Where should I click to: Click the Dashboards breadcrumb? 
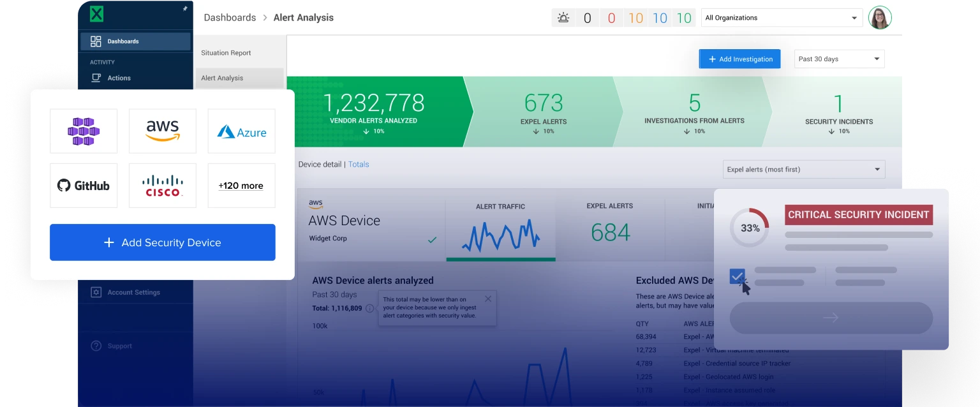coord(230,18)
